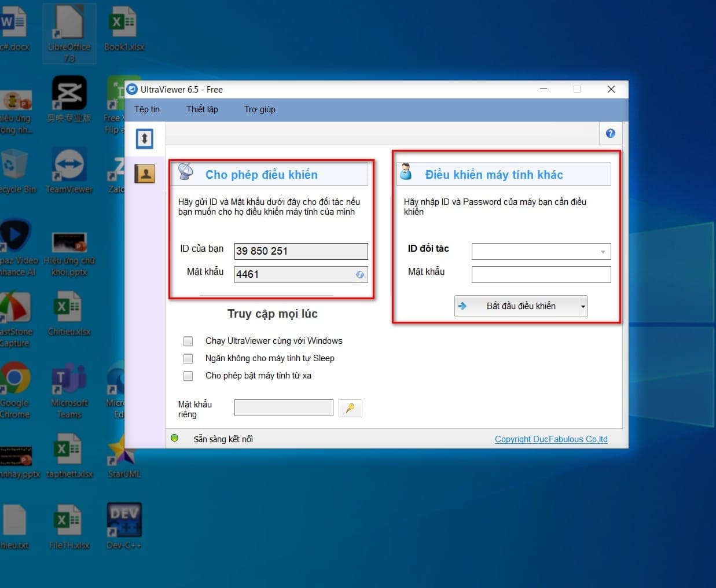Screen dimensions: 716x588
Task: Refresh the password using the refresh icon
Action: tap(360, 275)
